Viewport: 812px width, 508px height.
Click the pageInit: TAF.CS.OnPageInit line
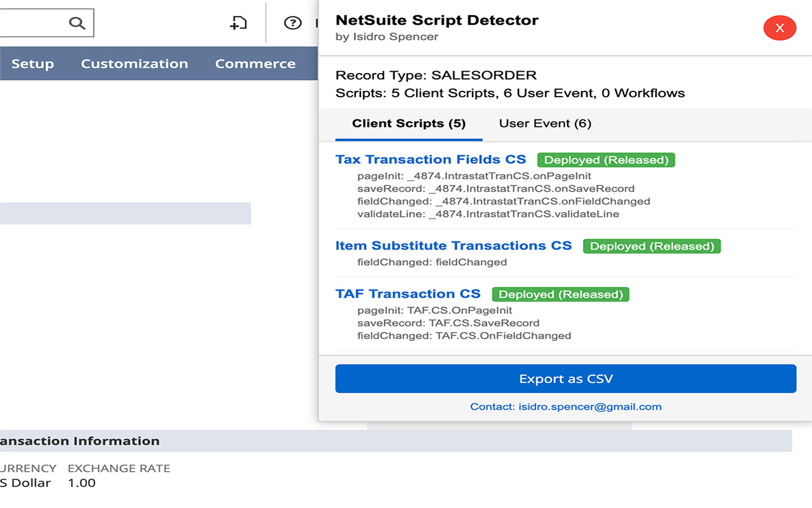(x=435, y=311)
